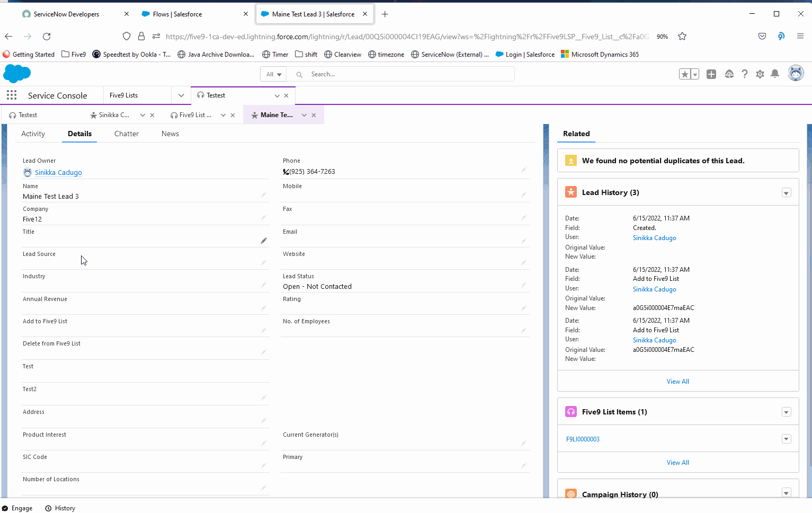Edit the Name field pencil icon
This screenshot has height=513, width=812.
tap(264, 195)
